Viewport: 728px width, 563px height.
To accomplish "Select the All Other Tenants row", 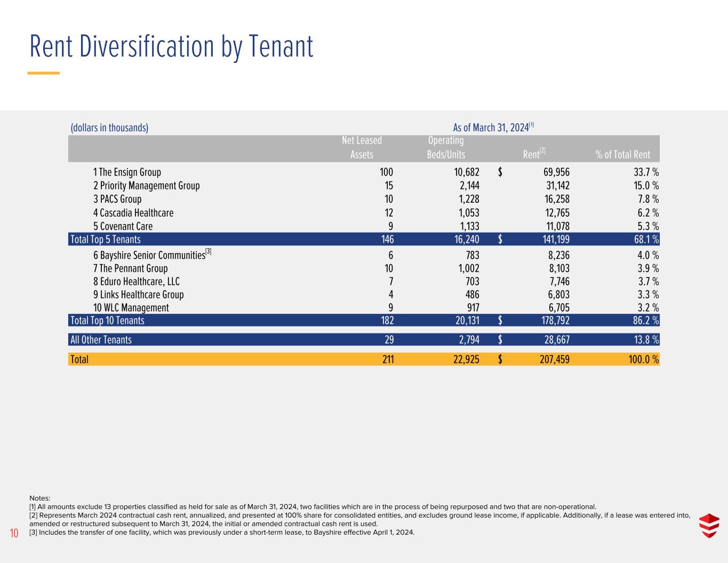I will click(x=364, y=339).
